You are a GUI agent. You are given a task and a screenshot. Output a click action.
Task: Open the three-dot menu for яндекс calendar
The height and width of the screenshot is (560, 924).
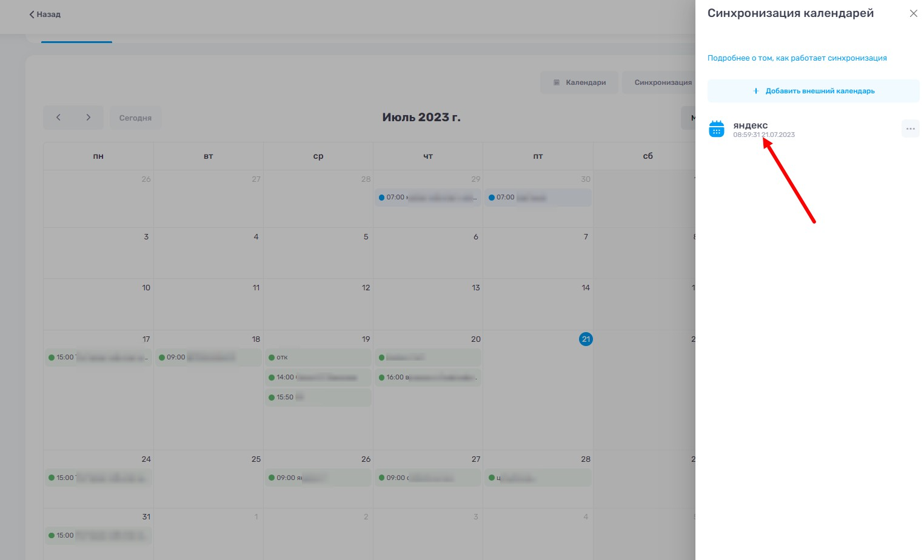click(x=910, y=128)
